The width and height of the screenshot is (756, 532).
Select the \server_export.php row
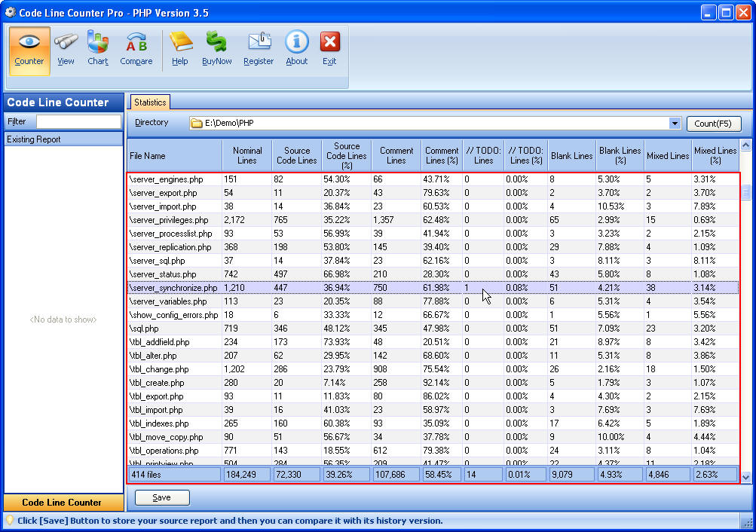click(x=433, y=193)
